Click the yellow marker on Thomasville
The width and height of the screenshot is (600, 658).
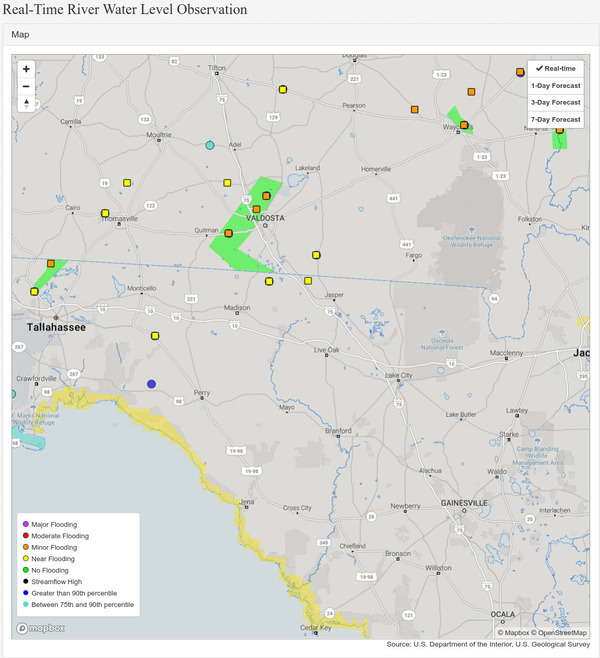coord(105,213)
